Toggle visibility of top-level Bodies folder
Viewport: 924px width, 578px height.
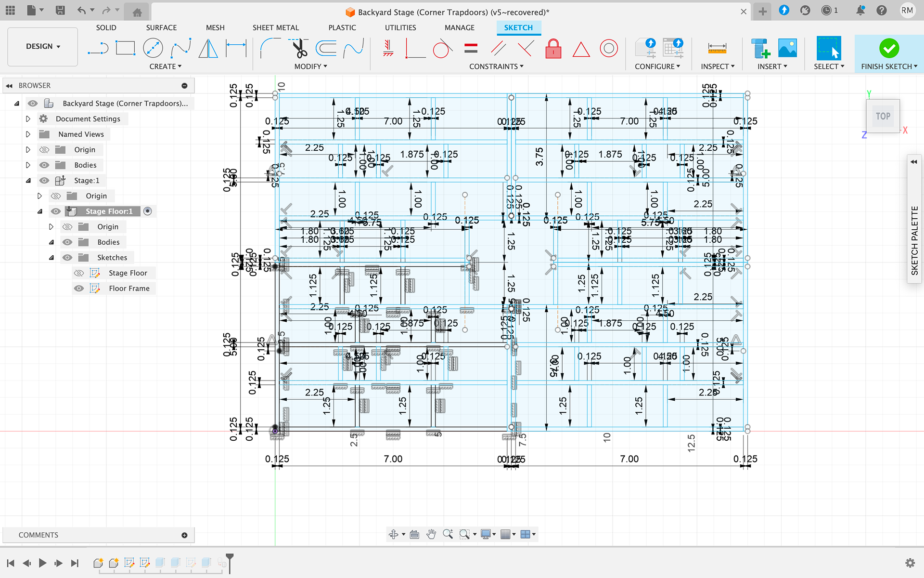pos(44,165)
